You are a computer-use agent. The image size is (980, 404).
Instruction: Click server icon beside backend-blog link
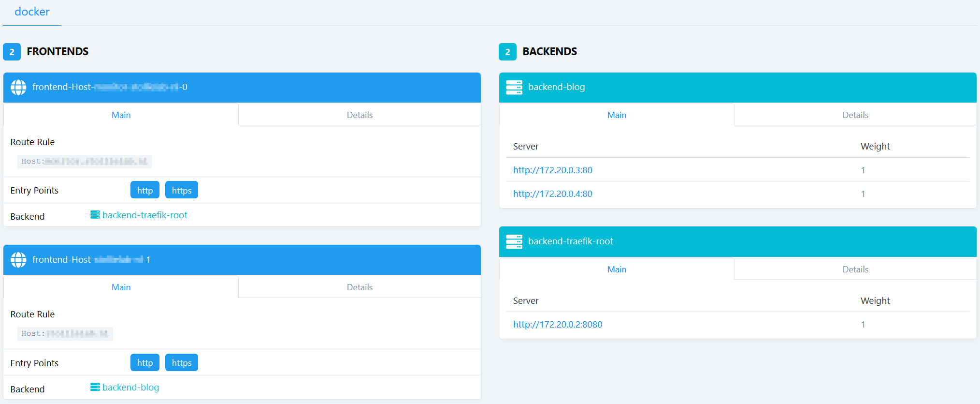pos(95,387)
